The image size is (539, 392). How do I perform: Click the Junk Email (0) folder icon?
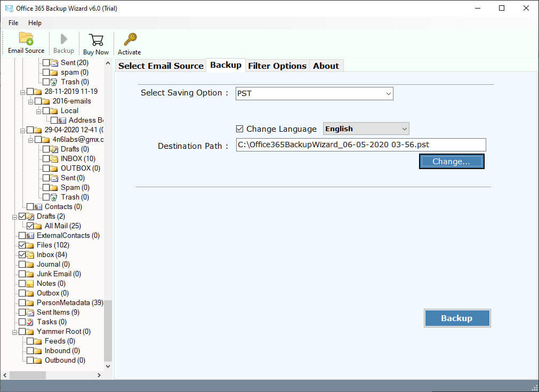point(30,274)
